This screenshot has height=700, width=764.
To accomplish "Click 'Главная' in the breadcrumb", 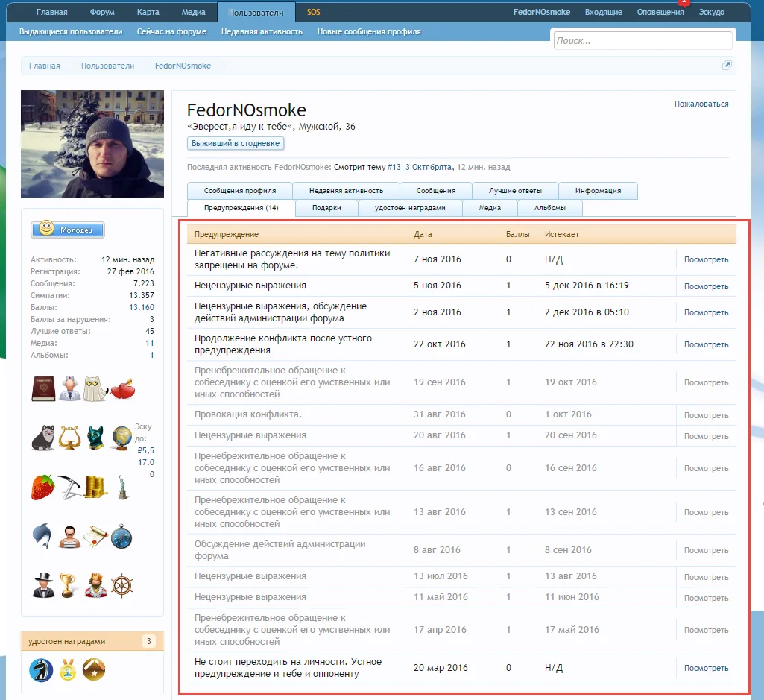I will (44, 66).
